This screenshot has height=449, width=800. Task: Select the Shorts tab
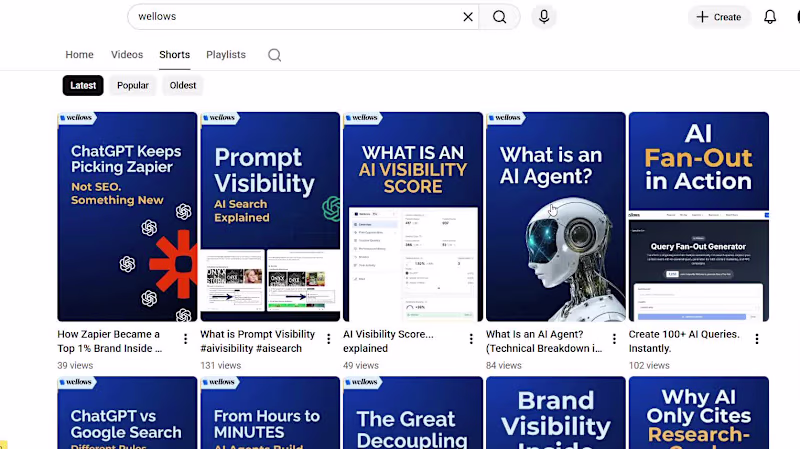pyautogui.click(x=174, y=55)
